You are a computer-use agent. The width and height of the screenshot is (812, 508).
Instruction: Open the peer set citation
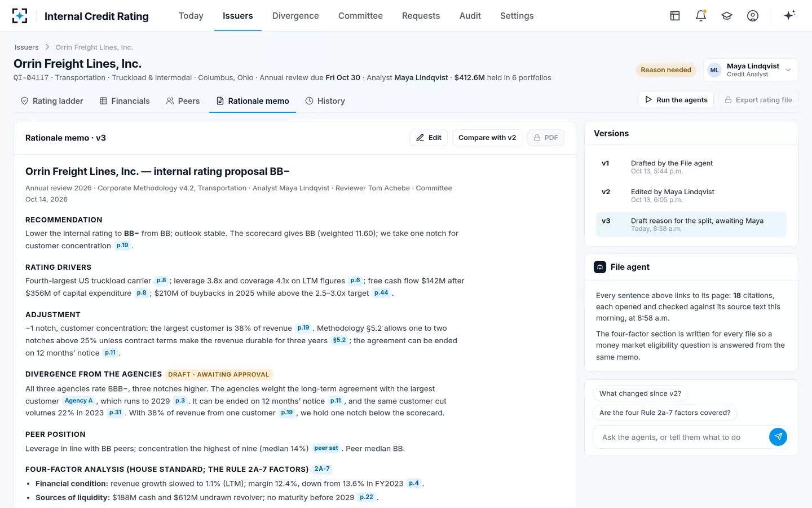point(326,448)
